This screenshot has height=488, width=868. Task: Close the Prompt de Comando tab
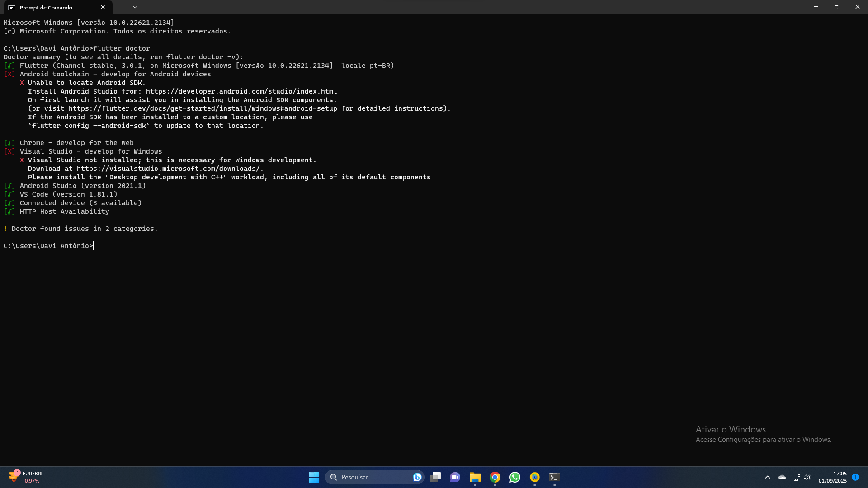coord(103,7)
